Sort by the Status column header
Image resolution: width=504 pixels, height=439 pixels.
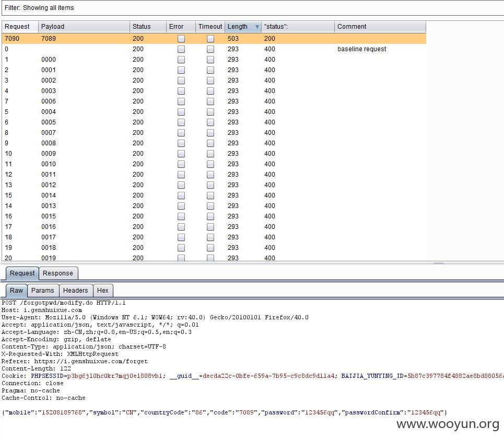click(x=148, y=27)
